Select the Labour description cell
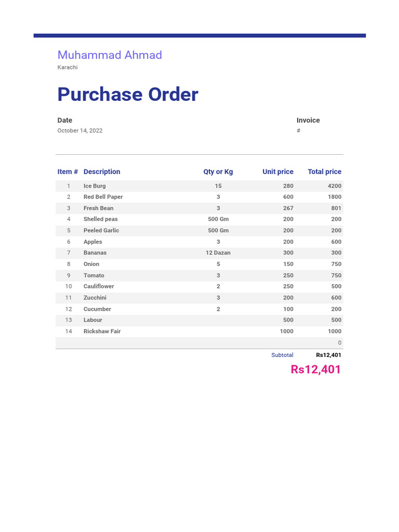This screenshot has height=532, width=399. [92, 320]
